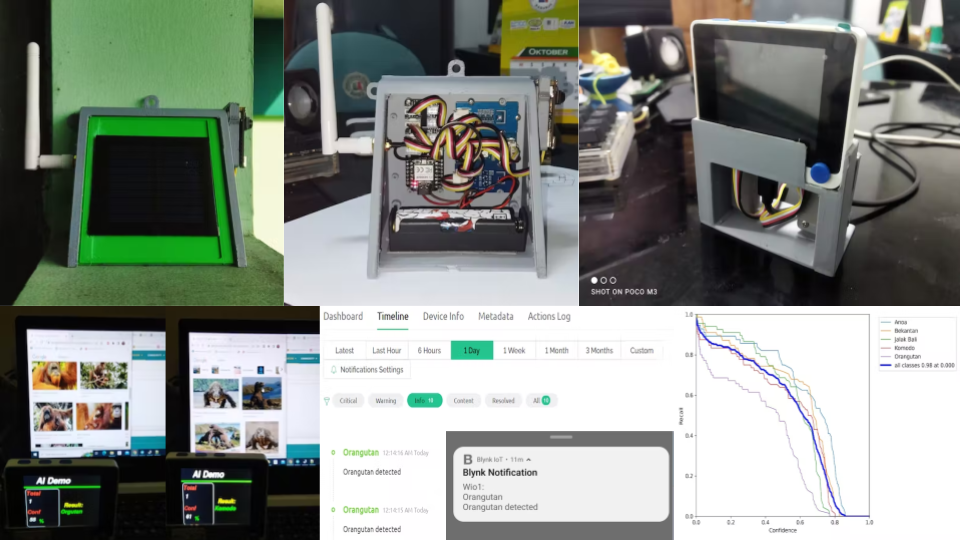Open the Actions Log tab
The width and height of the screenshot is (960, 540).
548,316
